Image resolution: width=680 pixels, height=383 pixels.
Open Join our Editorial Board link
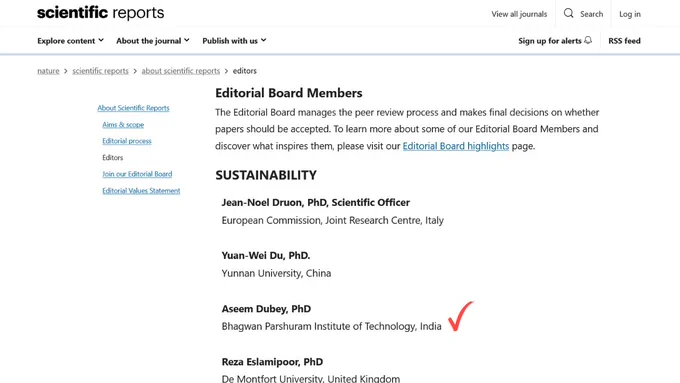click(x=137, y=174)
